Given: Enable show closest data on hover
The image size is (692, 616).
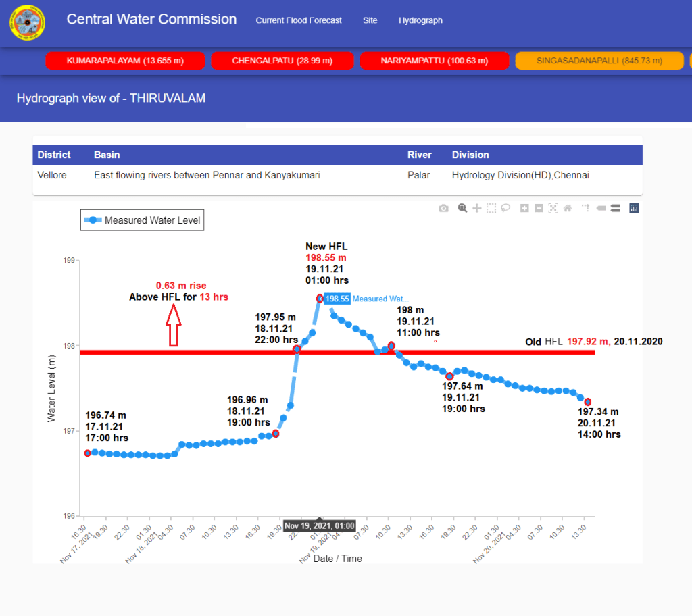Looking at the screenshot, I should click(600, 208).
